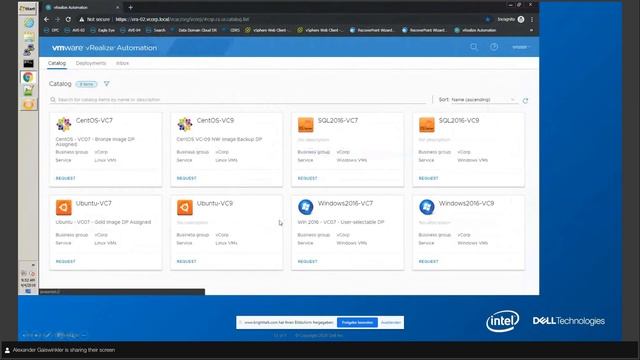640x360 pixels.
Task: Open the Search bookmark in bookmarks bar
Action: point(156,30)
